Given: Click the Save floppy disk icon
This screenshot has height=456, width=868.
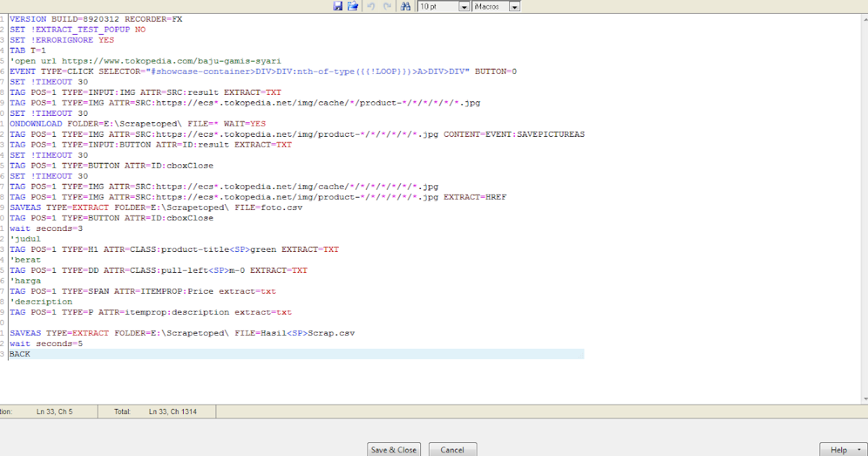Looking at the screenshot, I should 338,6.
